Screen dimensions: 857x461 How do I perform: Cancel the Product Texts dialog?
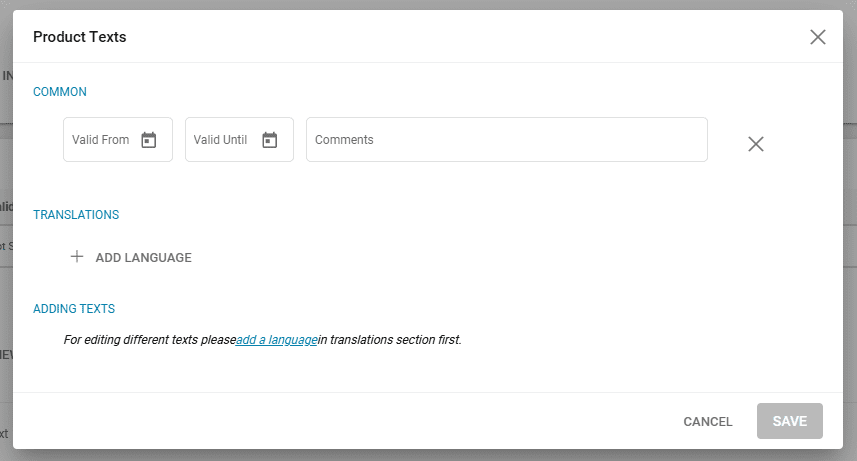coord(708,422)
